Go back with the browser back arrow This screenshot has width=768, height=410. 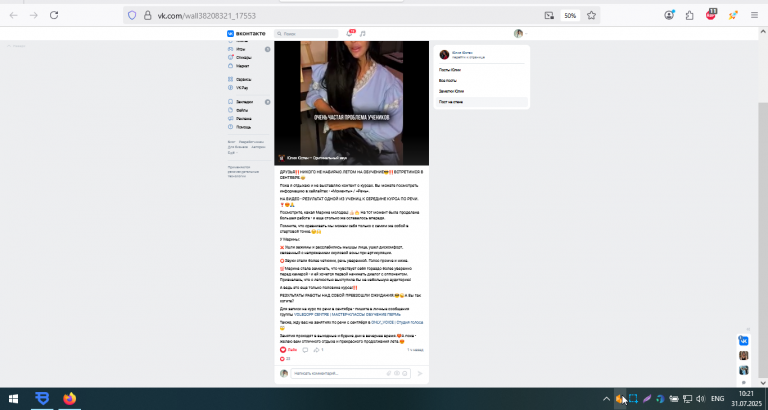[x=14, y=15]
